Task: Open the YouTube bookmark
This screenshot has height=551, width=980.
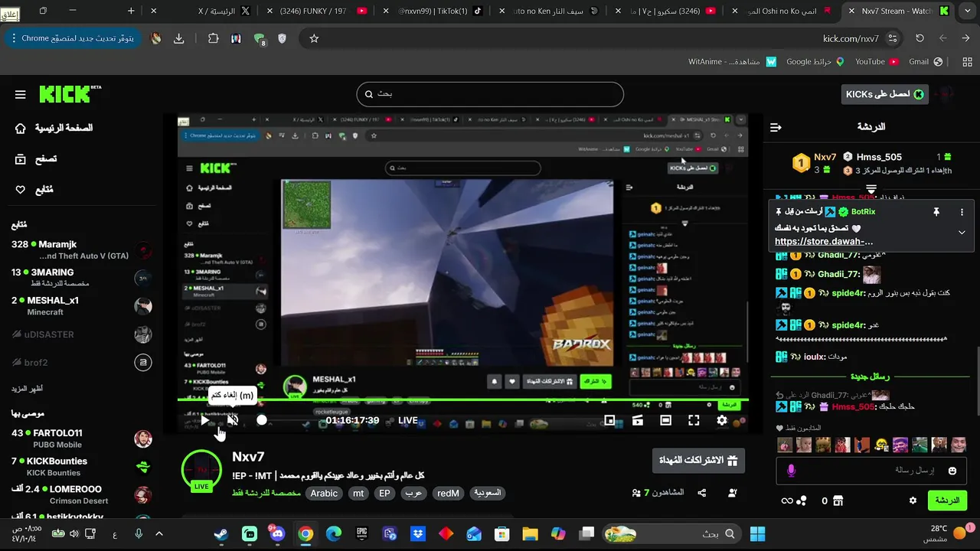Action: [x=876, y=61]
